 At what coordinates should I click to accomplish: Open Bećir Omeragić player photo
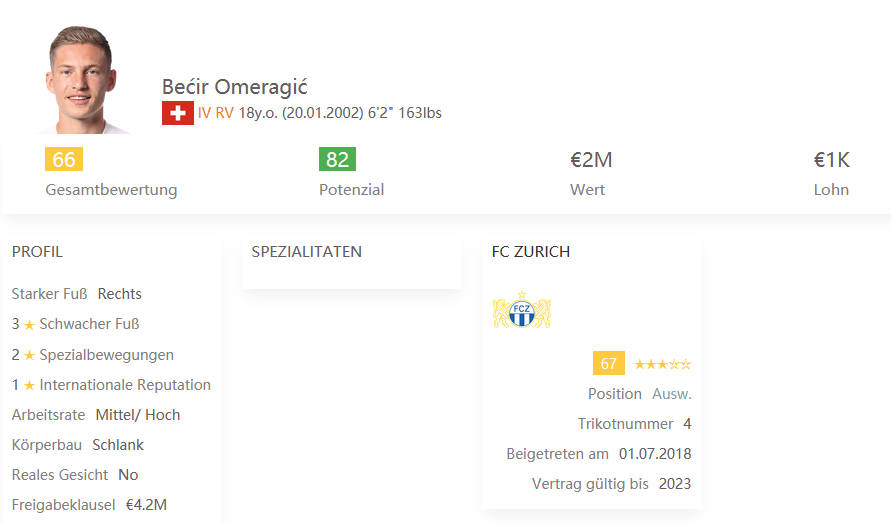(82, 80)
